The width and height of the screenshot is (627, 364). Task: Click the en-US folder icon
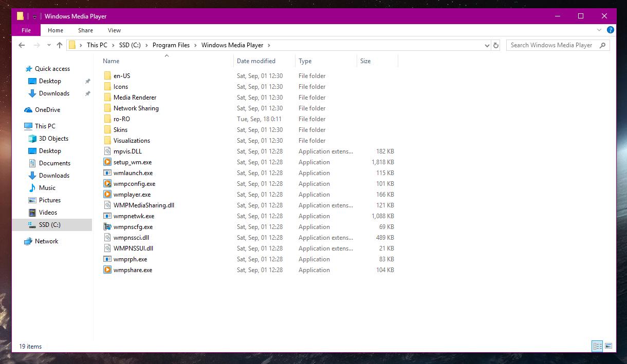(107, 76)
